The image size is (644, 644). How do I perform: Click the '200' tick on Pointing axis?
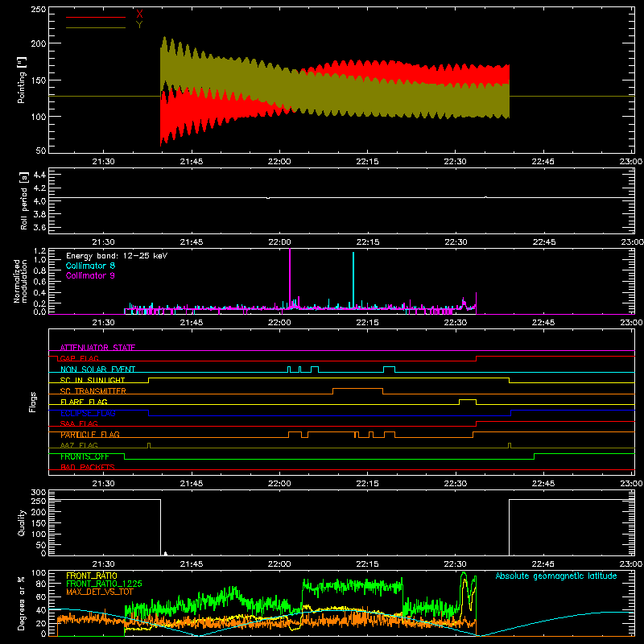tap(38, 43)
